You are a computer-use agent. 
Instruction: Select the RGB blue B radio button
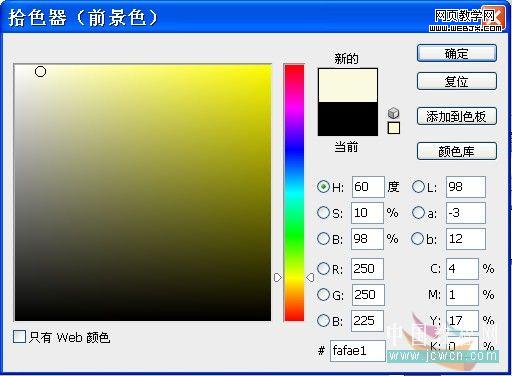(x=323, y=320)
